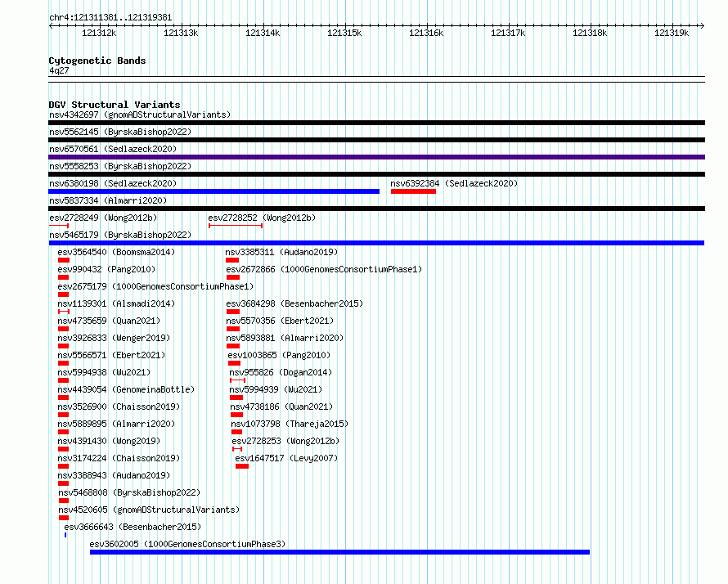Select esv3564540 Boomsma2014 variant
This screenshot has height=584, width=728.
64,260
